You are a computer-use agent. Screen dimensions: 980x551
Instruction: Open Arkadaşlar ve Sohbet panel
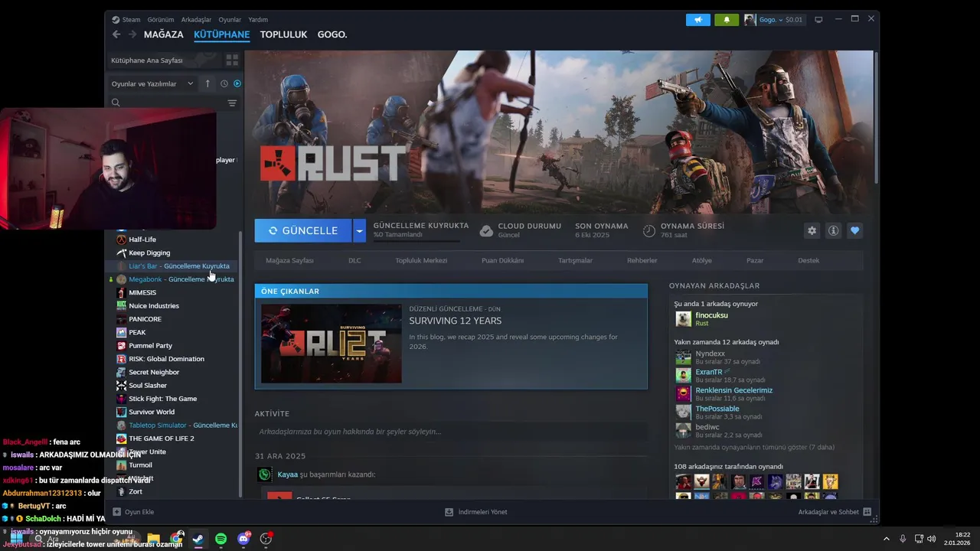point(835,512)
